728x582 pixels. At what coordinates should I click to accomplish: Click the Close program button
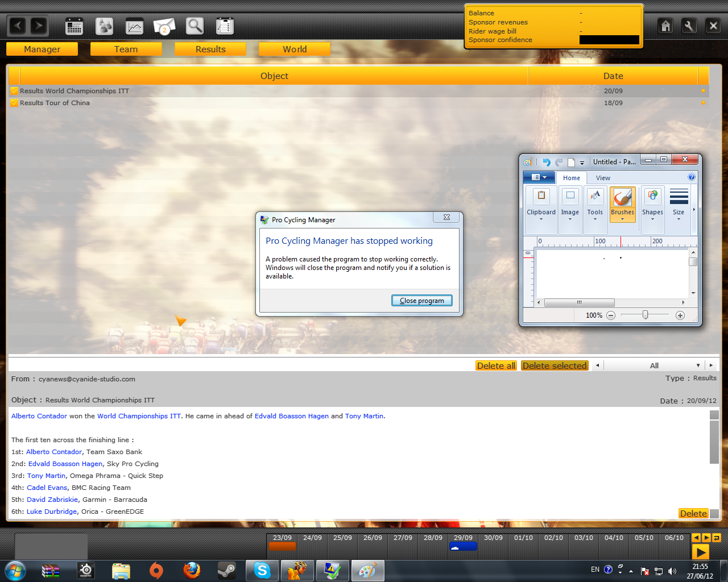421,301
